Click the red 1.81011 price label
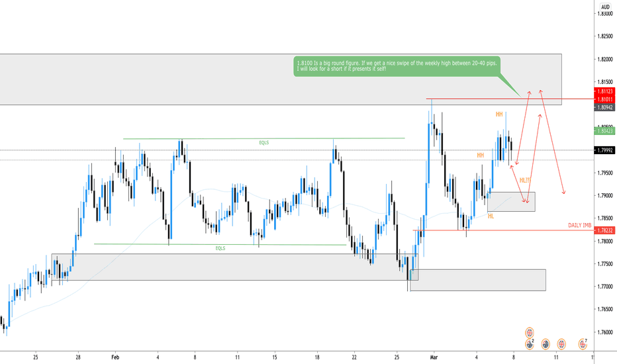Viewport: 617px width, 364px height. [x=605, y=99]
